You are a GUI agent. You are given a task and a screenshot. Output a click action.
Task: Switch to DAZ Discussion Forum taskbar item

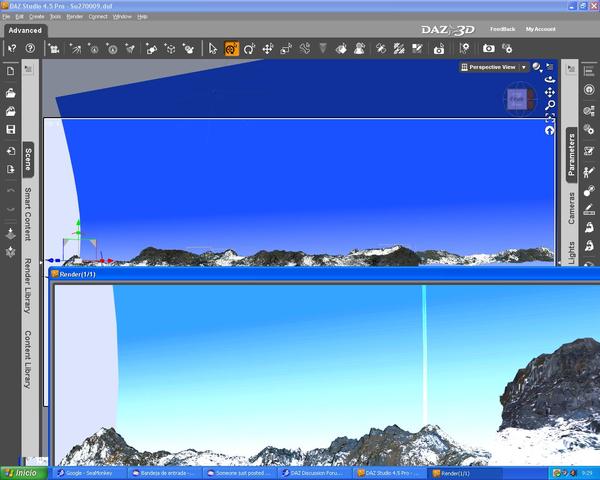(315, 473)
